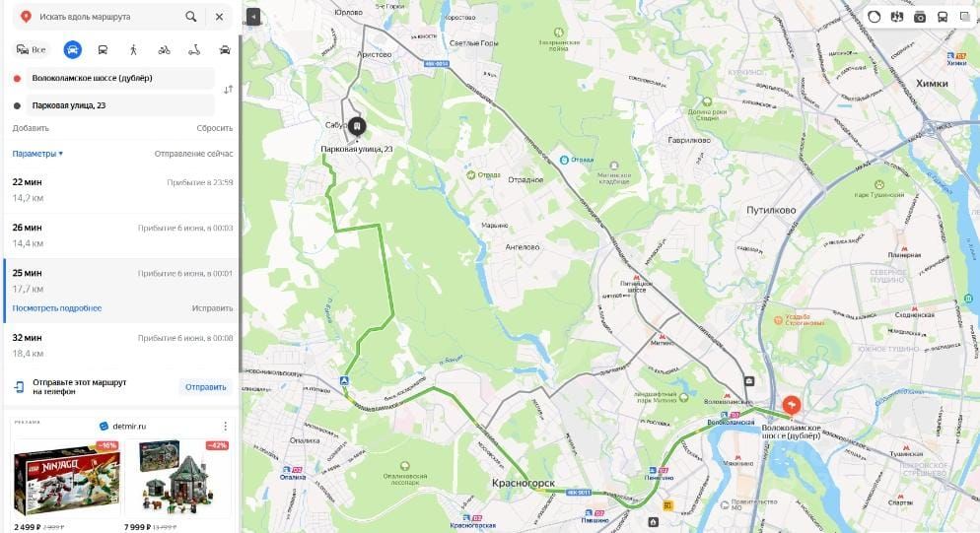Click the Парковая улица, 23 destination field
The width and height of the screenshot is (980, 533).
(x=113, y=105)
